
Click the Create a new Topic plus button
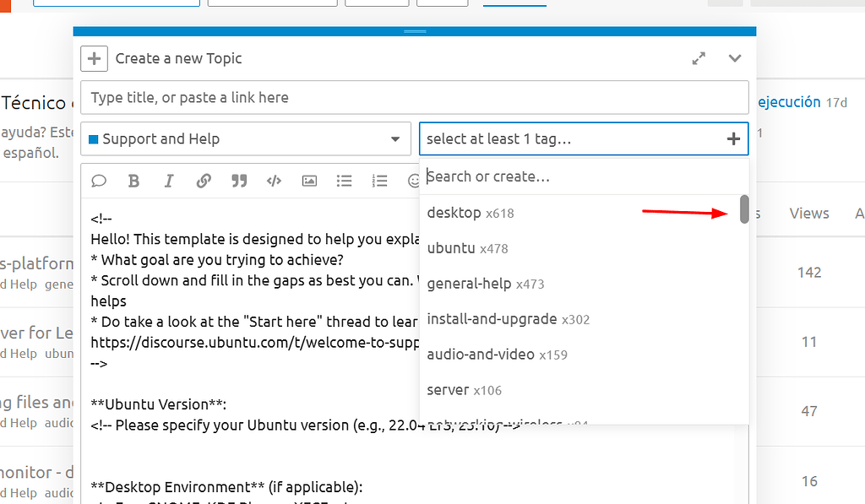click(x=94, y=58)
